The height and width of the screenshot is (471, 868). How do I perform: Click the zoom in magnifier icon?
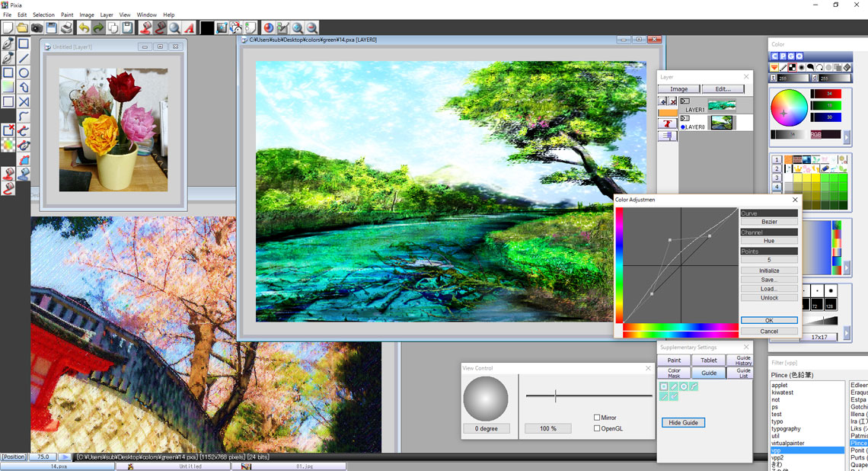pos(297,28)
